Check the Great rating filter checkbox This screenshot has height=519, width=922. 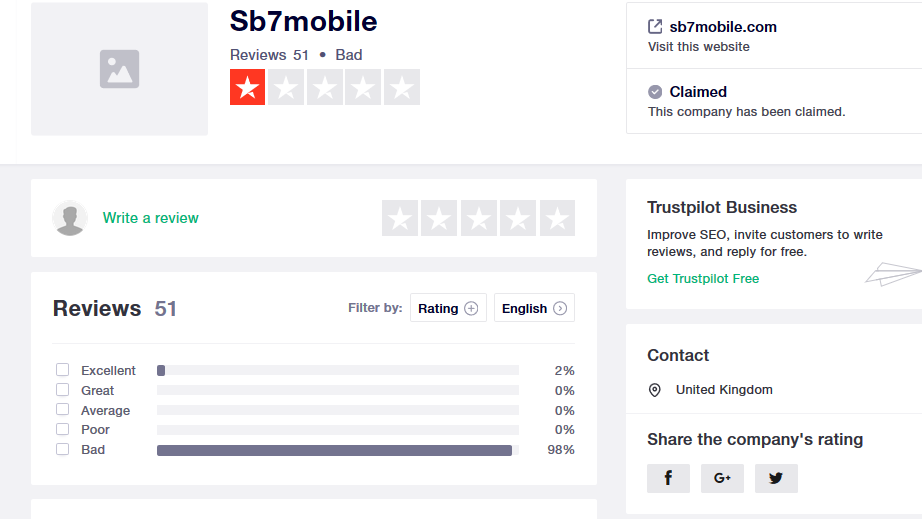point(62,390)
